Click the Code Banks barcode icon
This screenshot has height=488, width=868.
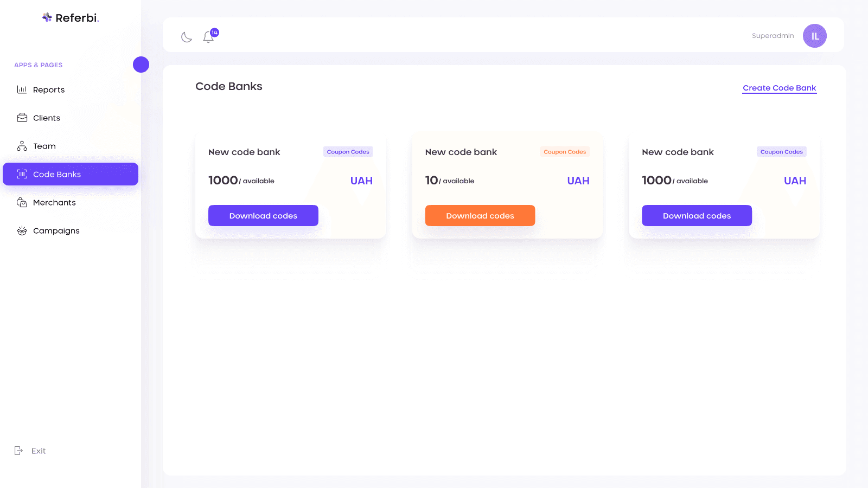pyautogui.click(x=22, y=174)
